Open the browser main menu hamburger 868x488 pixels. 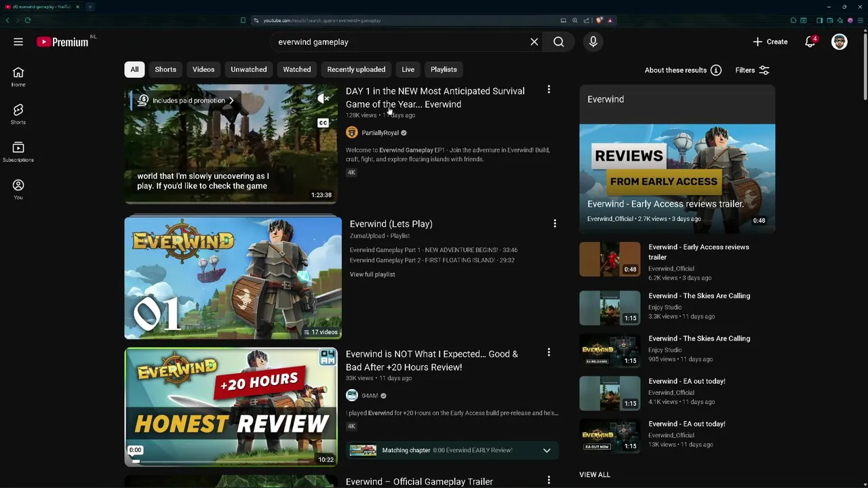tap(860, 20)
